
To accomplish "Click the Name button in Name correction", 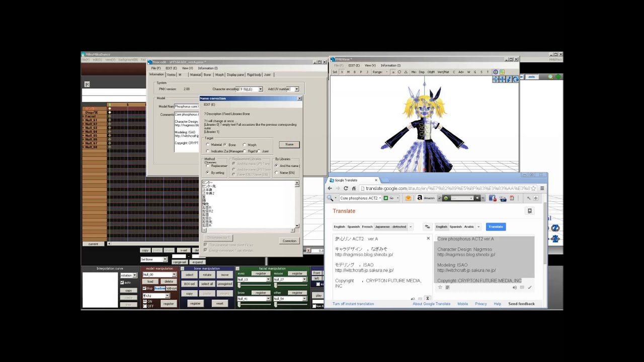I will (289, 145).
